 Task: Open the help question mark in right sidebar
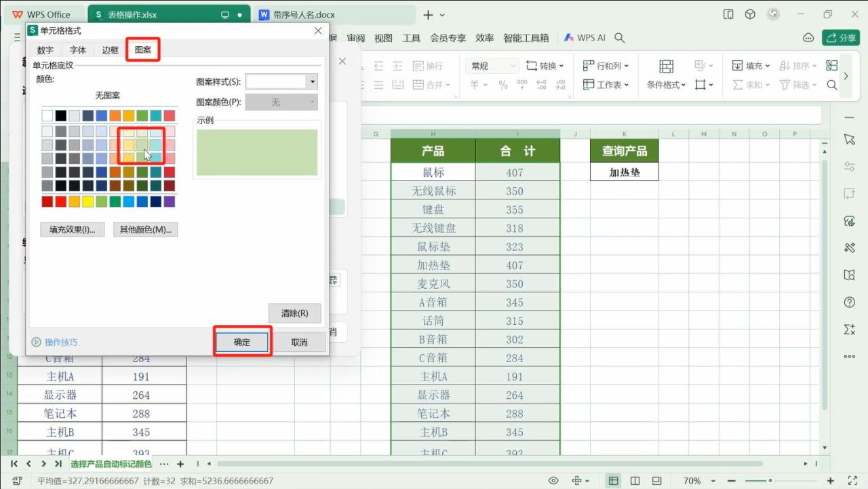click(x=850, y=302)
